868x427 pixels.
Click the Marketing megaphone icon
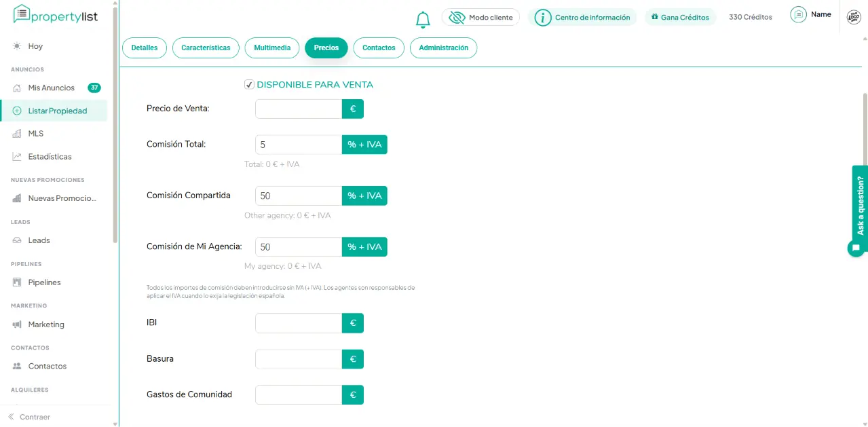(17, 324)
